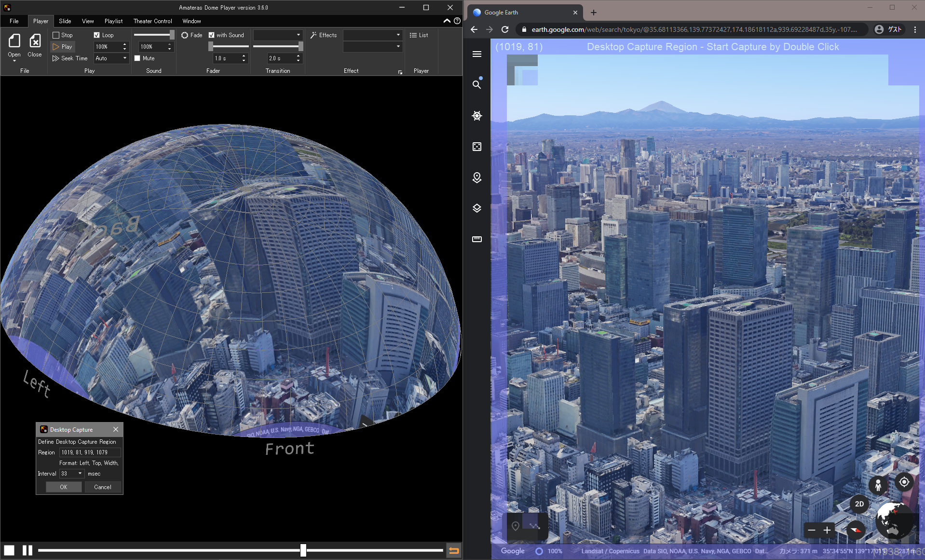Click the playback seek bar handle
Screen dimensions: 925x560
[303, 550]
